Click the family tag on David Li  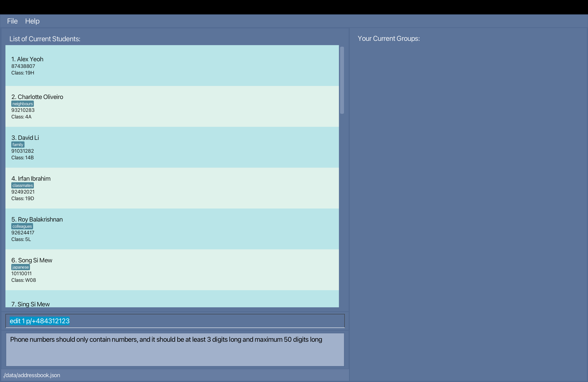(18, 145)
